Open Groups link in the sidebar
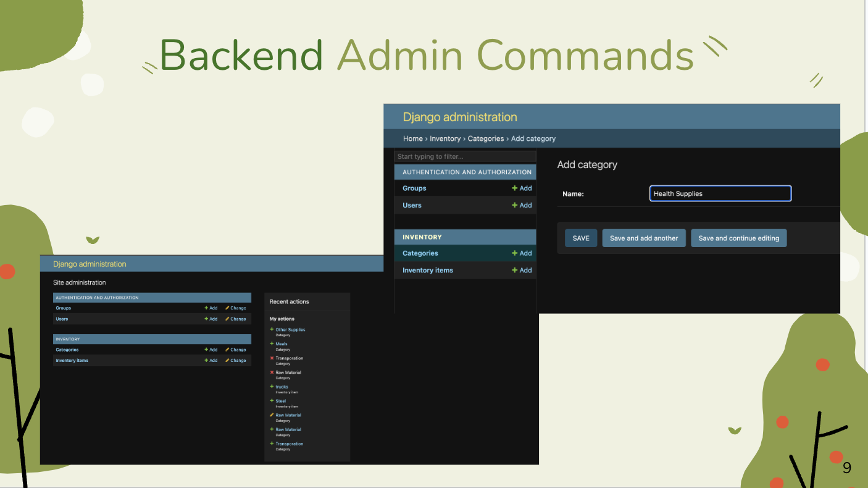This screenshot has width=868, height=488. [x=414, y=188]
